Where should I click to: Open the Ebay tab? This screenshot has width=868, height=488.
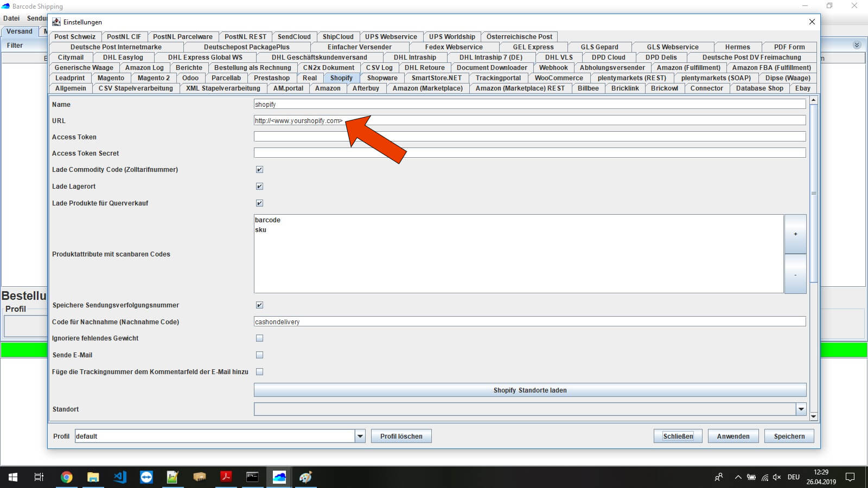tap(802, 88)
